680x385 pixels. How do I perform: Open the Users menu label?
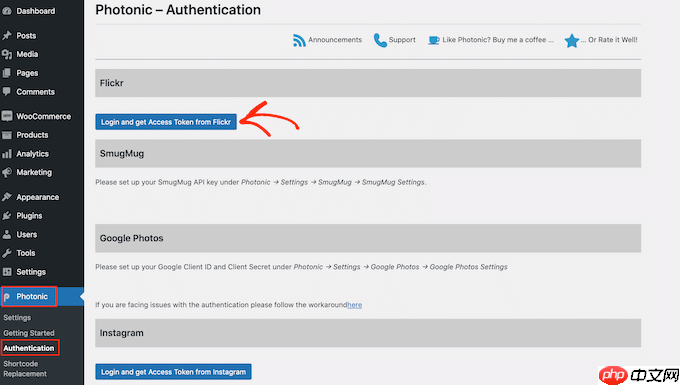coord(26,235)
